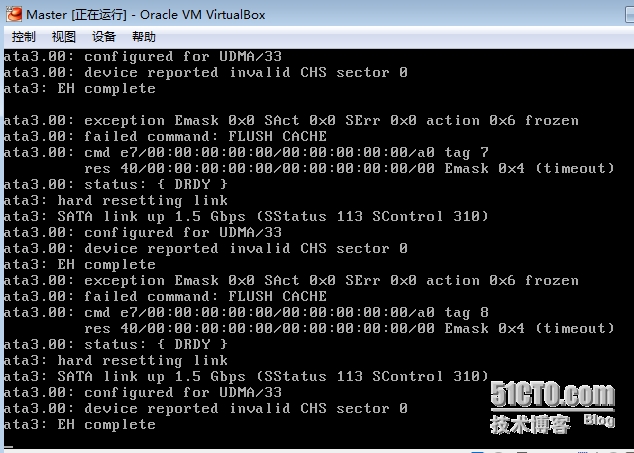
Task: Click the first 'failed command: FLUSH CACHE' line
Action: 165,136
